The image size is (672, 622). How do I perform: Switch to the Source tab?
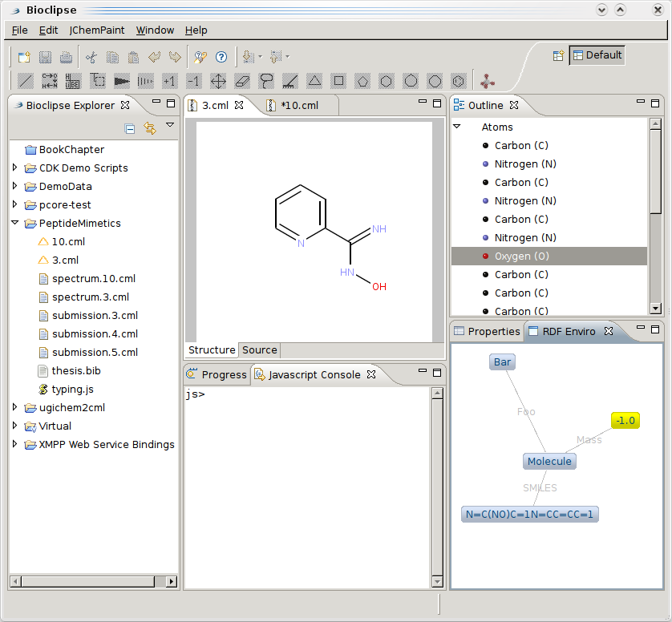[x=259, y=350]
